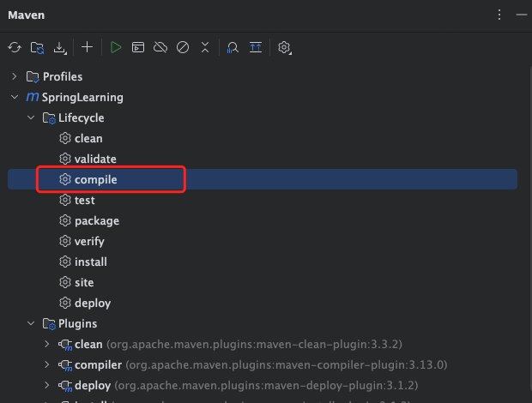Select the site lifecycle phase
Image resolution: width=532 pixels, height=403 pixels.
pos(84,283)
